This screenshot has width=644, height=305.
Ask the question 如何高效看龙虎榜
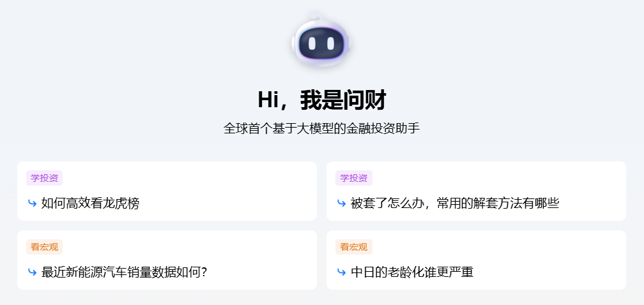tap(90, 203)
